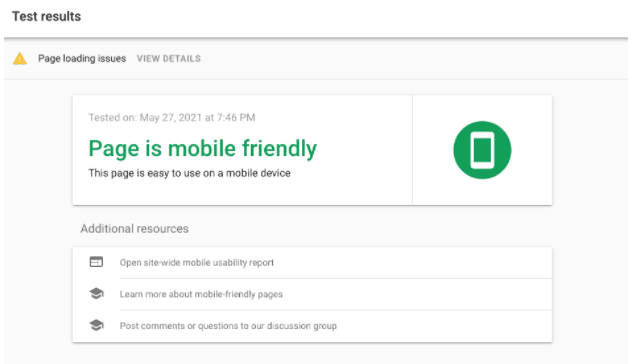Image resolution: width=630 pixels, height=364 pixels.
Task: Click the green 'Page is mobile friendly' heading
Action: coord(202,149)
